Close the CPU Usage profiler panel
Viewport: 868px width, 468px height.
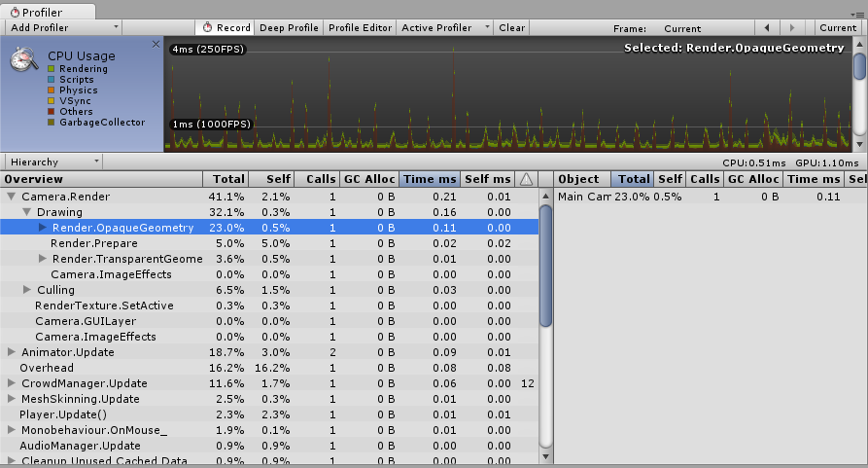156,45
